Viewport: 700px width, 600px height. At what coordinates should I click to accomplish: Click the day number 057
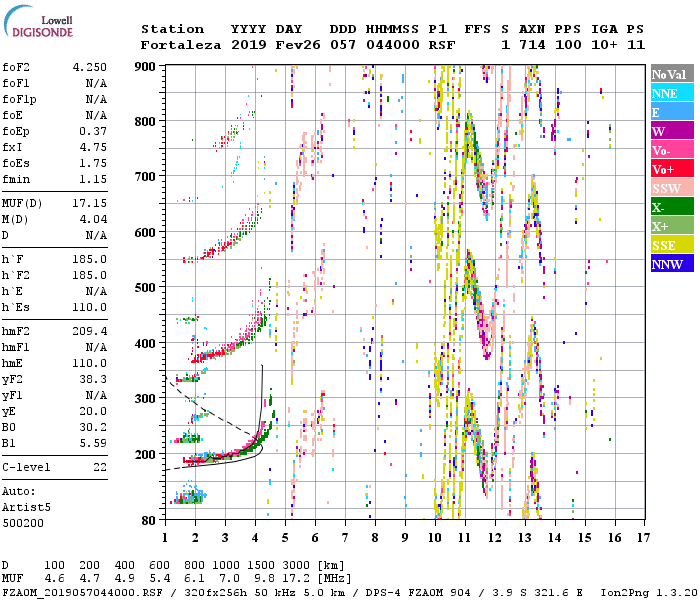pyautogui.click(x=343, y=45)
